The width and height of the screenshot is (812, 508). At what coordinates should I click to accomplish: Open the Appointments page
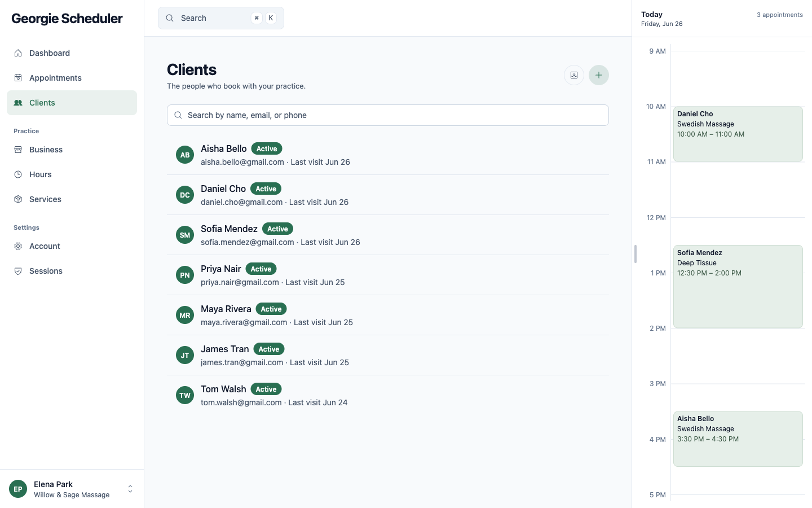pyautogui.click(x=72, y=78)
